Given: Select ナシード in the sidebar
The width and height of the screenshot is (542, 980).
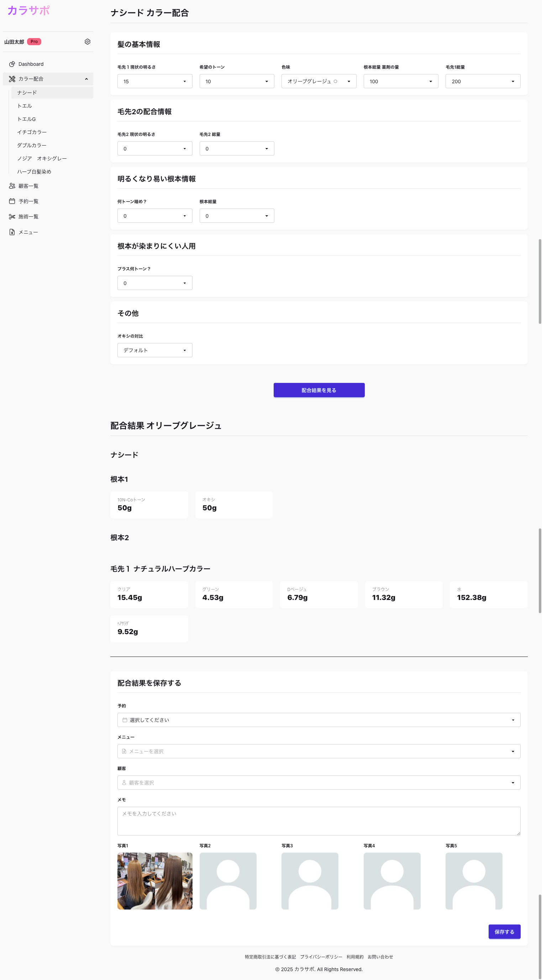Looking at the screenshot, I should coord(52,93).
